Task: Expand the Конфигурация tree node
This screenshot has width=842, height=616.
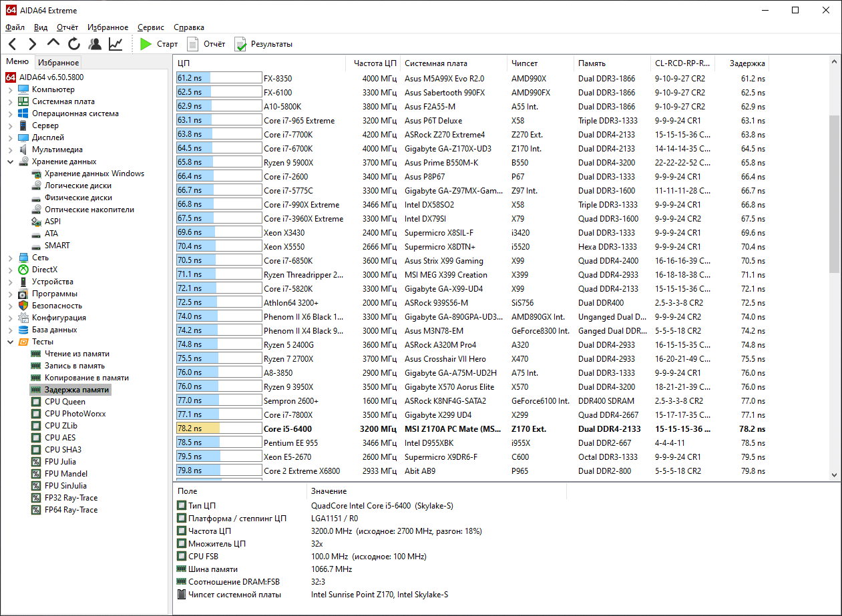Action: coord(10,318)
